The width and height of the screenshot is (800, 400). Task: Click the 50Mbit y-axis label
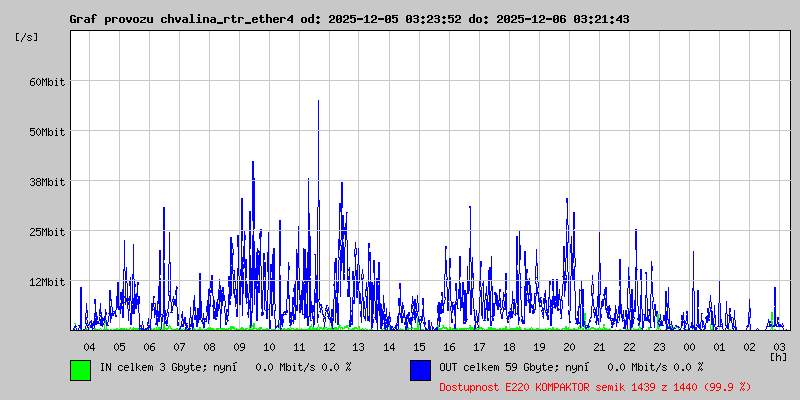coord(46,131)
